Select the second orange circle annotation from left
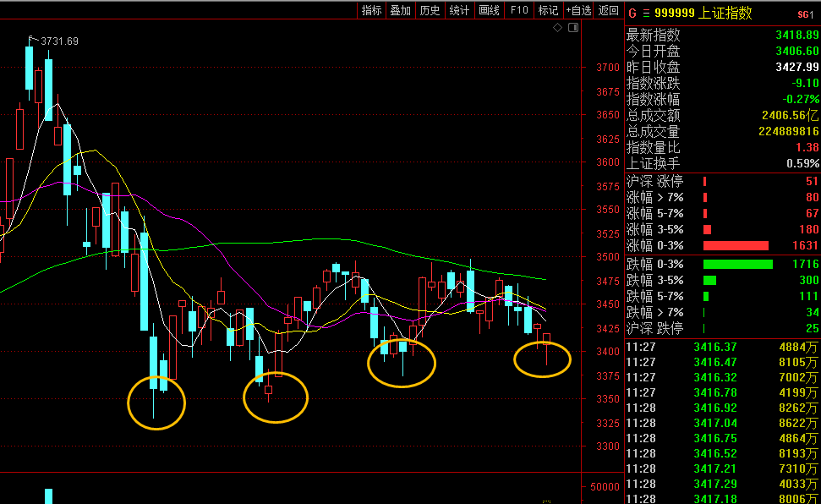Screen dimensions: 821x504 pos(276,397)
